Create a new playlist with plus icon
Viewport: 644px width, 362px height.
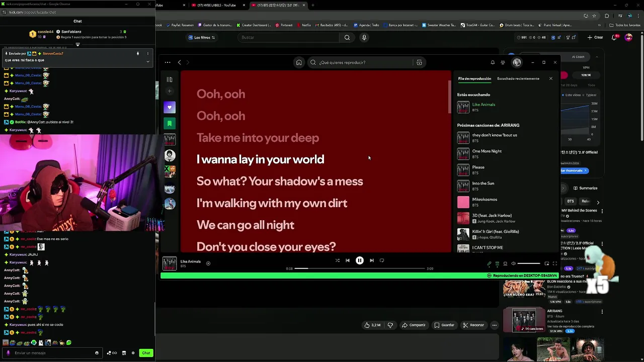click(170, 91)
